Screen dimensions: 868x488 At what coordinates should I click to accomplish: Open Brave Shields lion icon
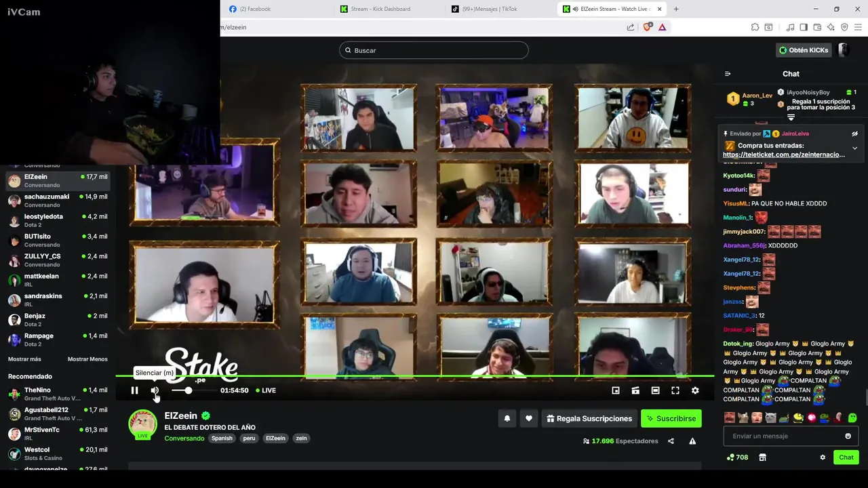pyautogui.click(x=647, y=27)
